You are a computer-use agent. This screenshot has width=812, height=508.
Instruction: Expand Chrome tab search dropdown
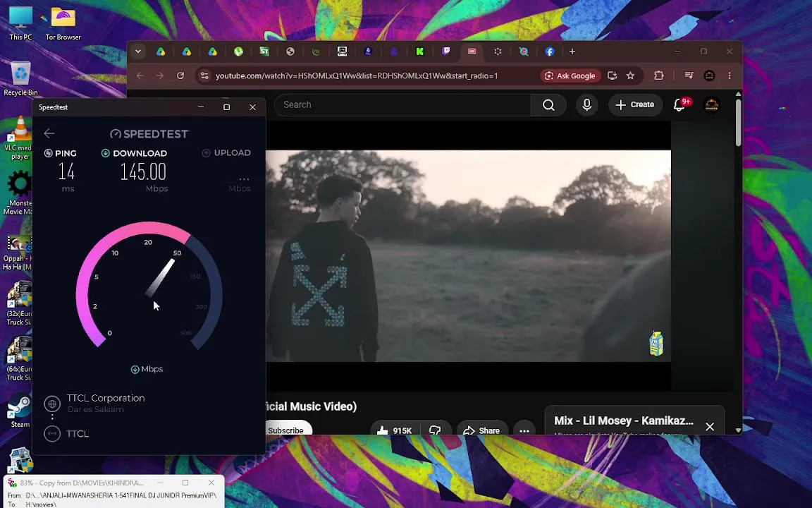click(x=138, y=52)
